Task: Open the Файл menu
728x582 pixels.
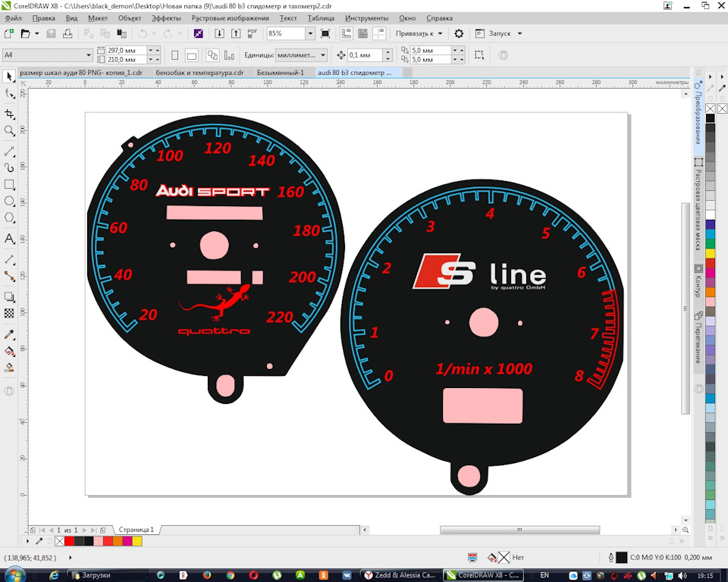Action: pos(13,18)
